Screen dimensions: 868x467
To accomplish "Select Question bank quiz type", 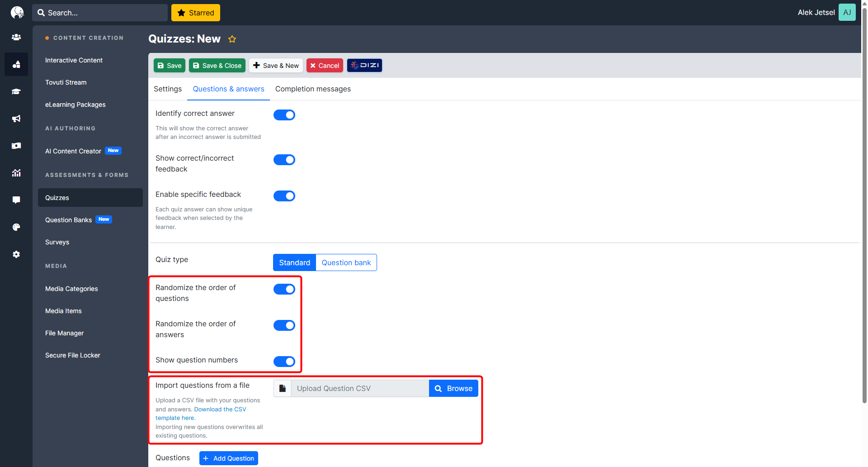I will (346, 262).
